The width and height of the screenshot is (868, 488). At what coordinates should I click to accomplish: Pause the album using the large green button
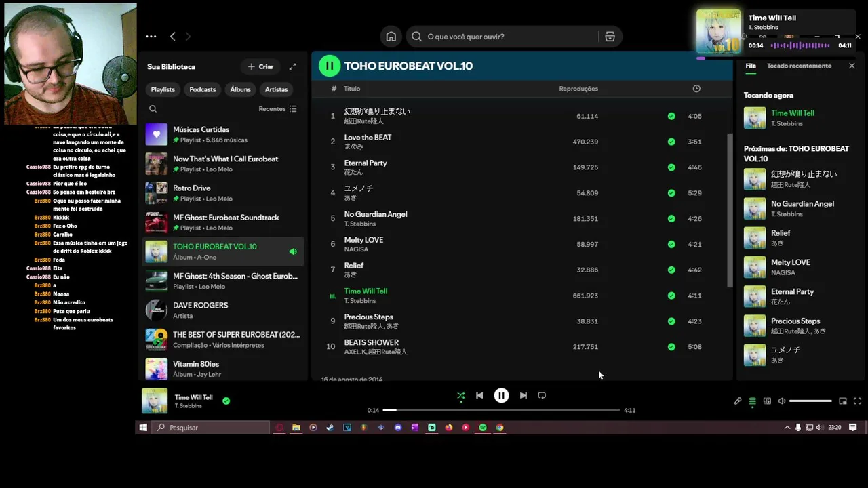pyautogui.click(x=330, y=66)
